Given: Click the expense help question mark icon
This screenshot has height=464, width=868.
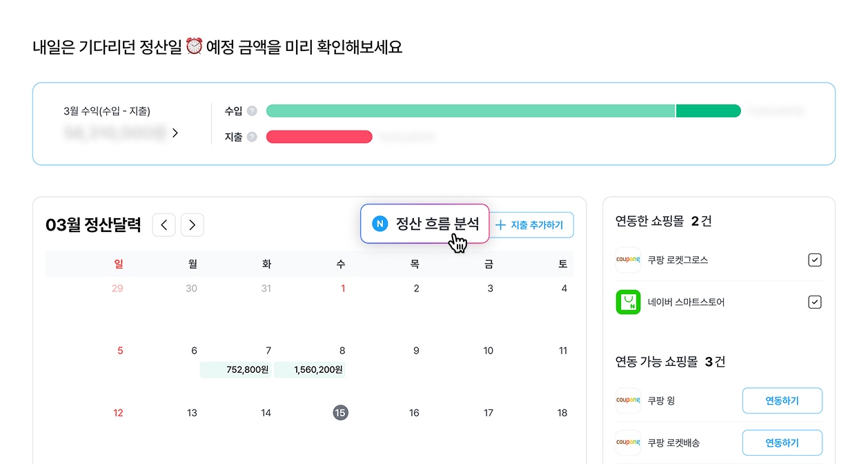Looking at the screenshot, I should tap(252, 137).
